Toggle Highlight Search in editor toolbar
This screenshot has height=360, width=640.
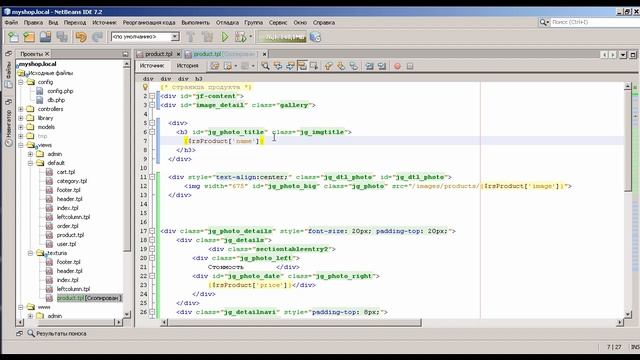(302, 66)
